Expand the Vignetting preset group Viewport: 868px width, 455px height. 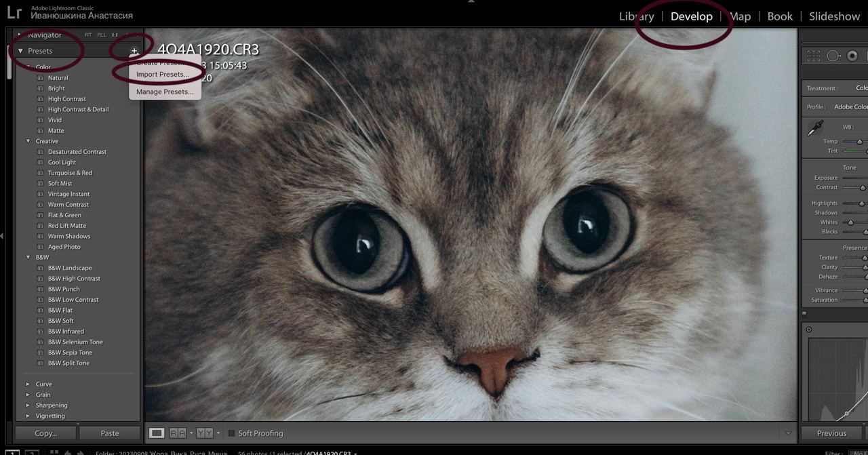tap(28, 416)
